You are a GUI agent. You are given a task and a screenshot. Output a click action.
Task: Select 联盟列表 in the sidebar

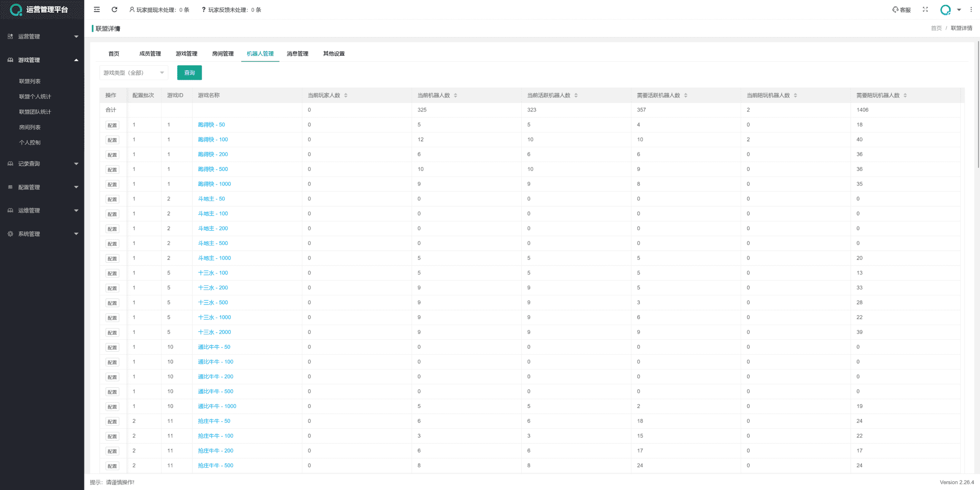pyautogui.click(x=30, y=81)
